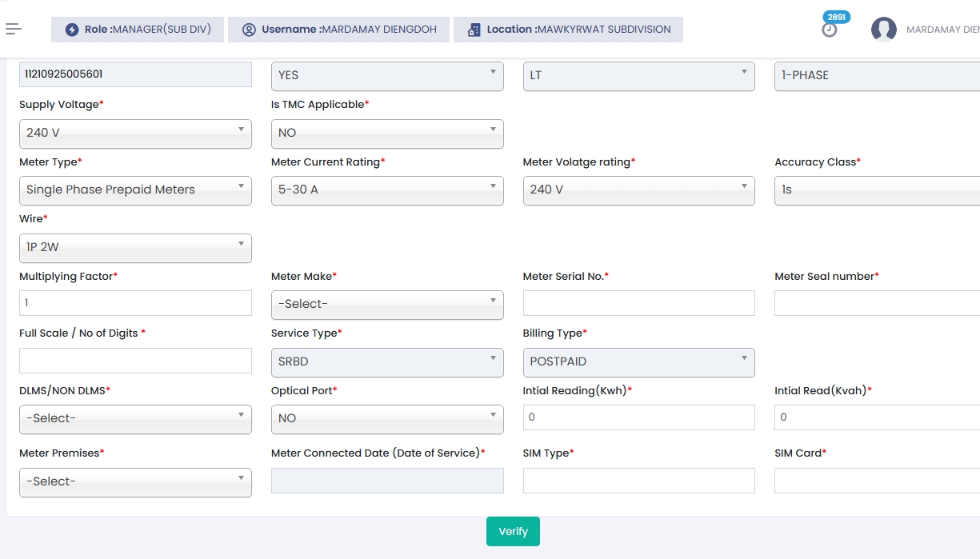
Task: Click the Meter Serial No. input field
Action: click(638, 303)
